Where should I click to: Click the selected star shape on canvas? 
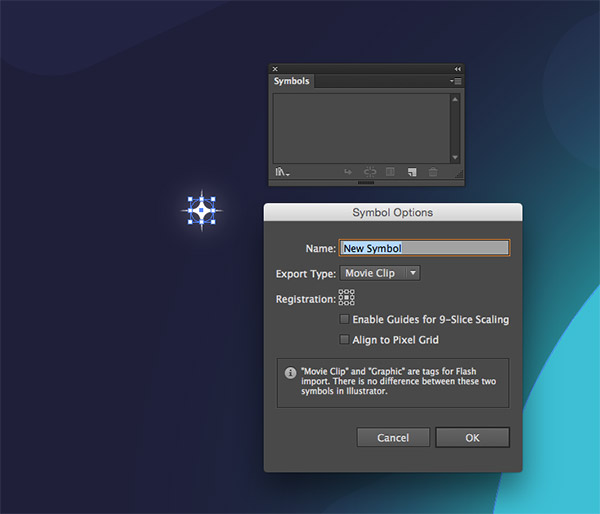click(x=202, y=210)
